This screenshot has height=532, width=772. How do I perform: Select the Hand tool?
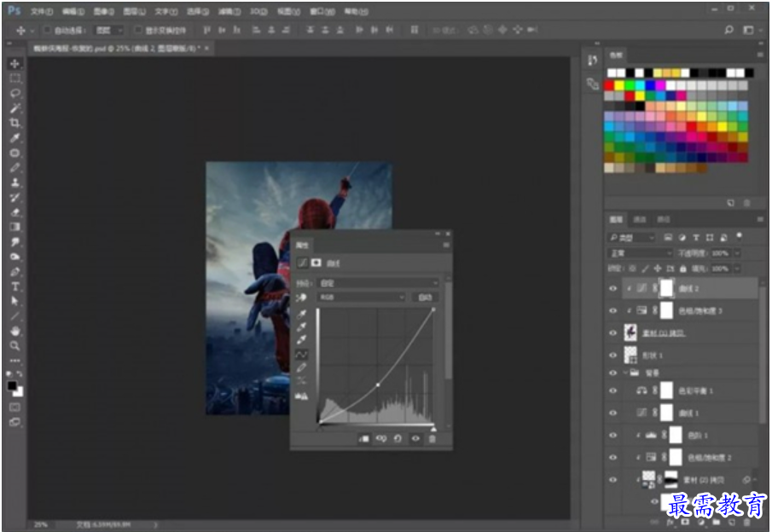[15, 331]
